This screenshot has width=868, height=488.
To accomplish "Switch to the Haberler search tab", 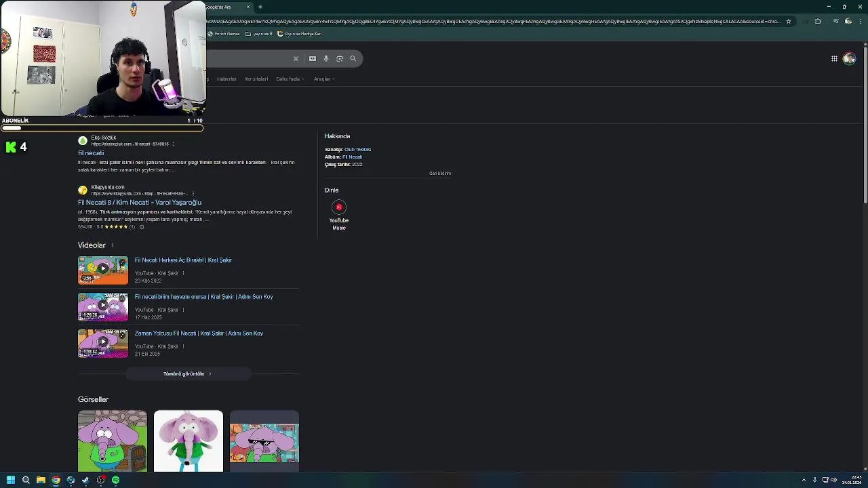I will pyautogui.click(x=226, y=79).
